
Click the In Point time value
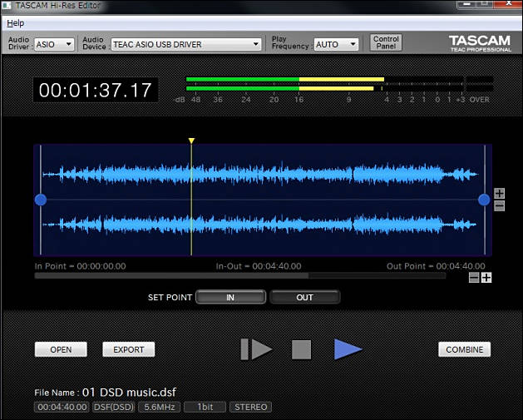[x=101, y=266]
